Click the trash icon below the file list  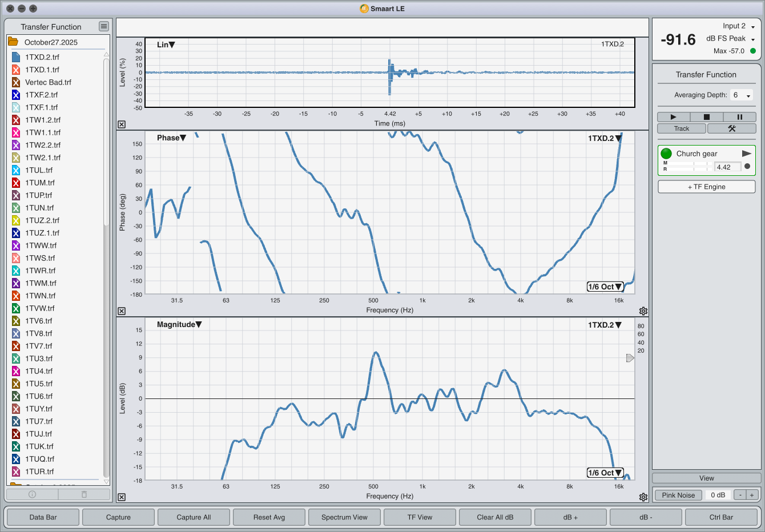pyautogui.click(x=84, y=494)
